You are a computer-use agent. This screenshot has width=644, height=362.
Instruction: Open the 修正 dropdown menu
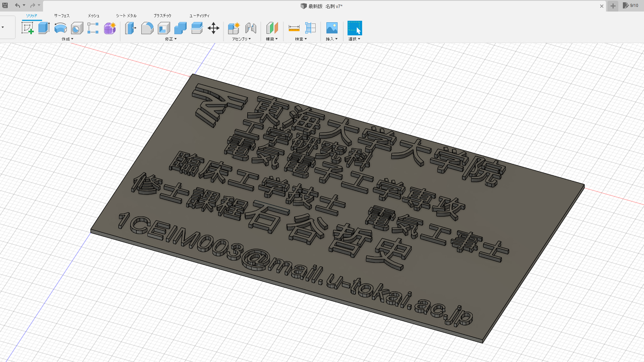pyautogui.click(x=171, y=39)
